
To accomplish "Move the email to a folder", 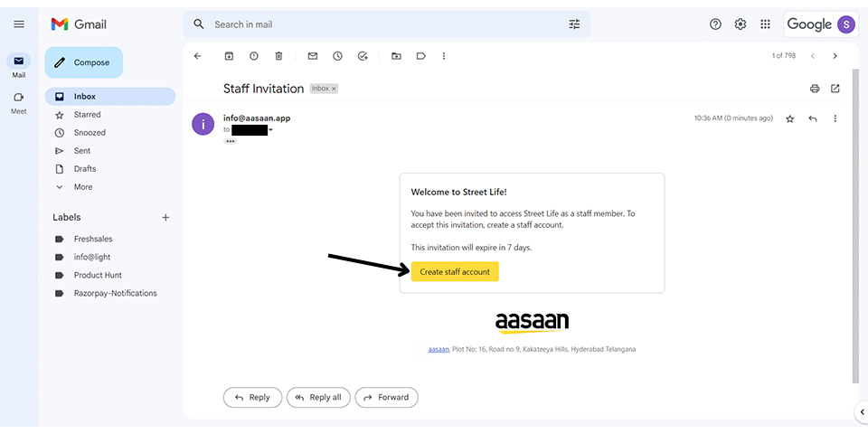I will click(396, 56).
